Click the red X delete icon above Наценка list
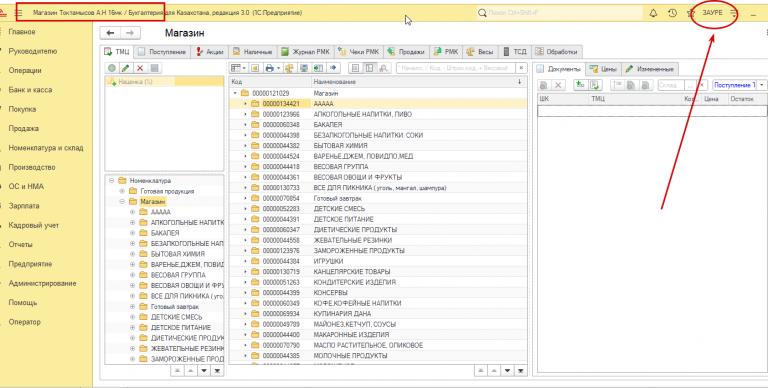Viewport: 768px width, 388px height. pos(140,68)
